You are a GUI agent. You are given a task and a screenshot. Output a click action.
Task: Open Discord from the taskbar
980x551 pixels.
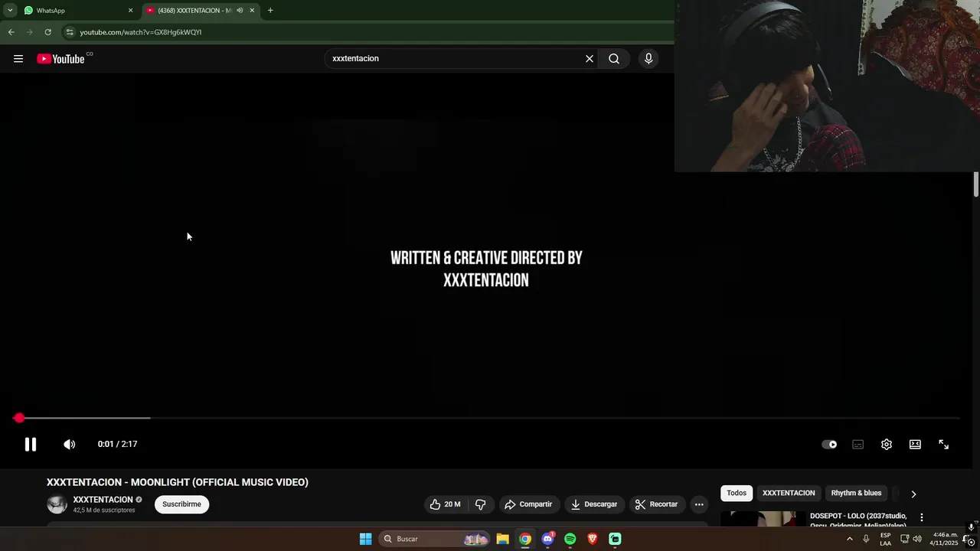tap(547, 539)
